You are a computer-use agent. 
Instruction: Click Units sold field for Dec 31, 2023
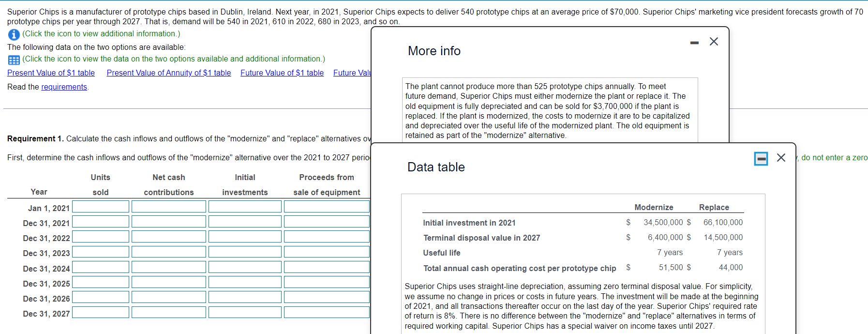(x=101, y=252)
